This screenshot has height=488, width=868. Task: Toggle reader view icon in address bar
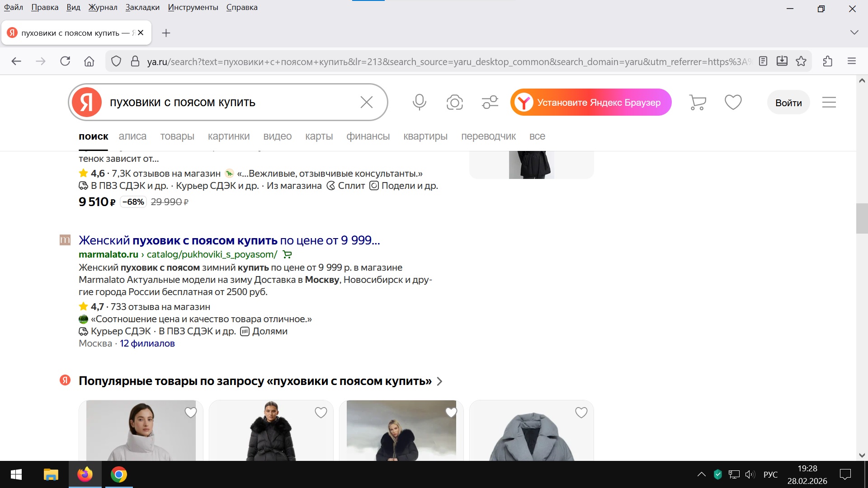[763, 61]
